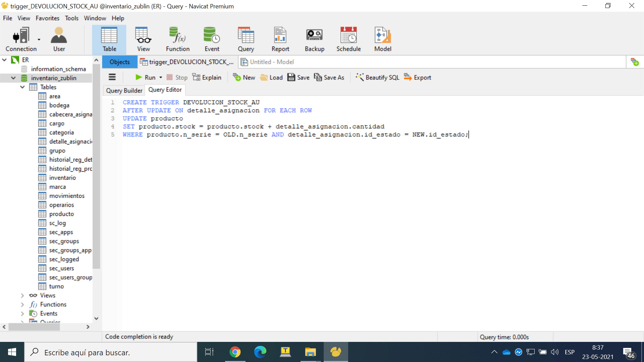Toggle the hamburger menu in query toolbar

point(112,77)
